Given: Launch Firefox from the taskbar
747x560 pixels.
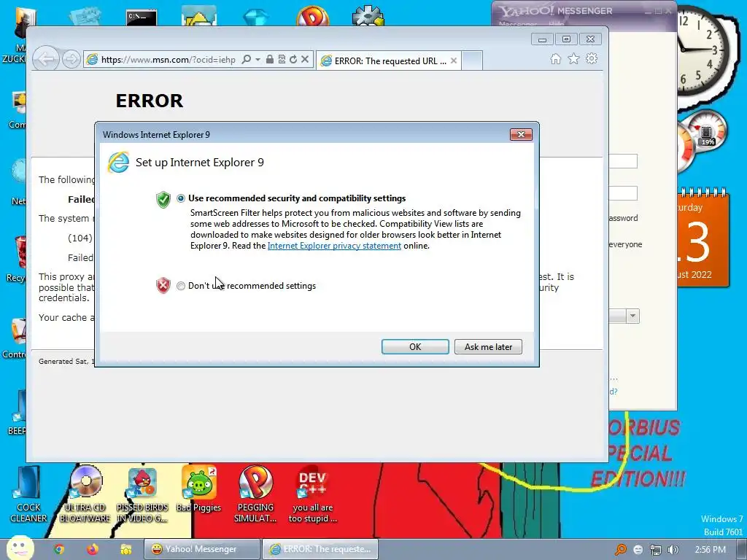Looking at the screenshot, I should 93,549.
